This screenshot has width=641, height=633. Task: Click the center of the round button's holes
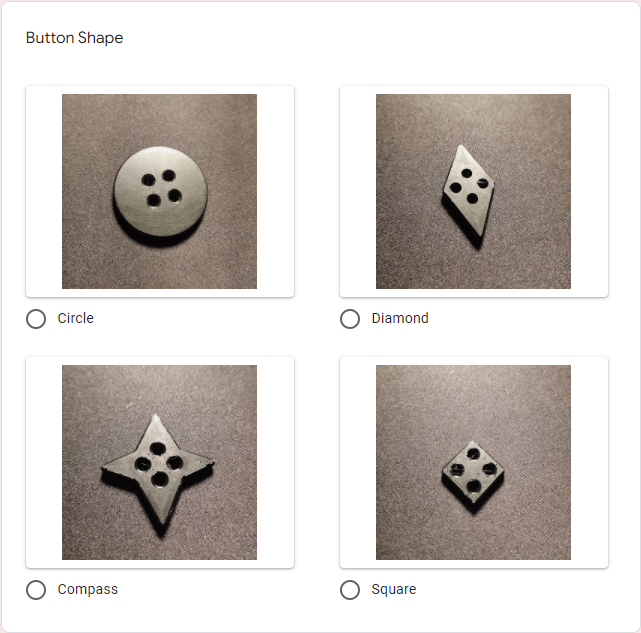tap(161, 189)
